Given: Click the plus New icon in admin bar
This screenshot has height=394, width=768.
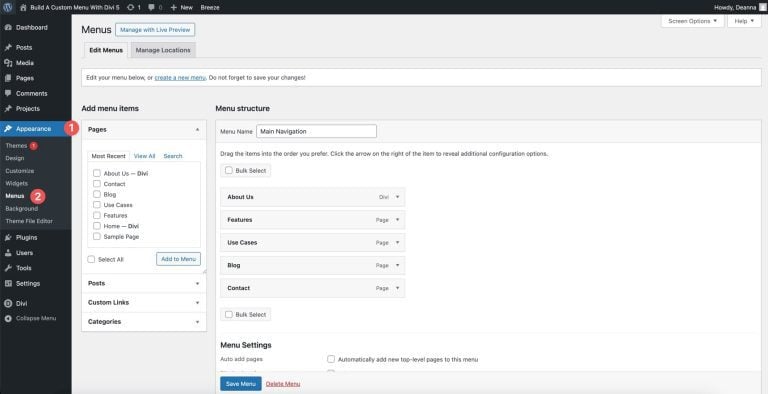Looking at the screenshot, I should [x=173, y=8].
